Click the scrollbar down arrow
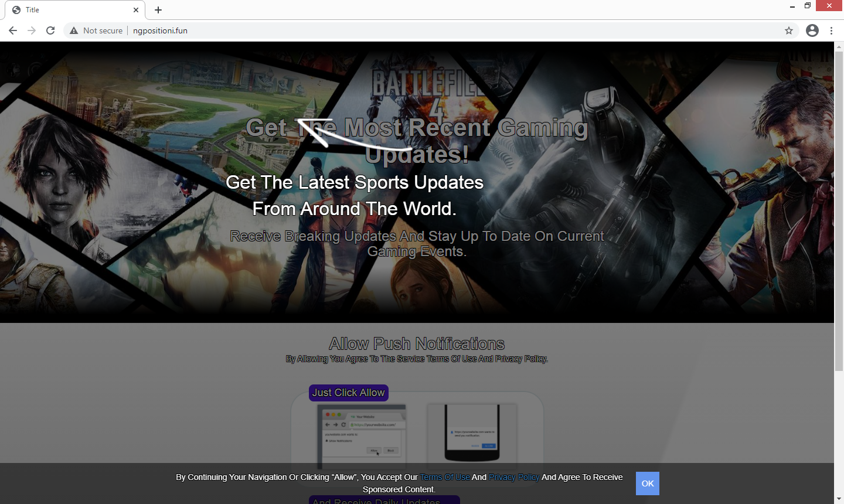The width and height of the screenshot is (844, 504). 839,499
